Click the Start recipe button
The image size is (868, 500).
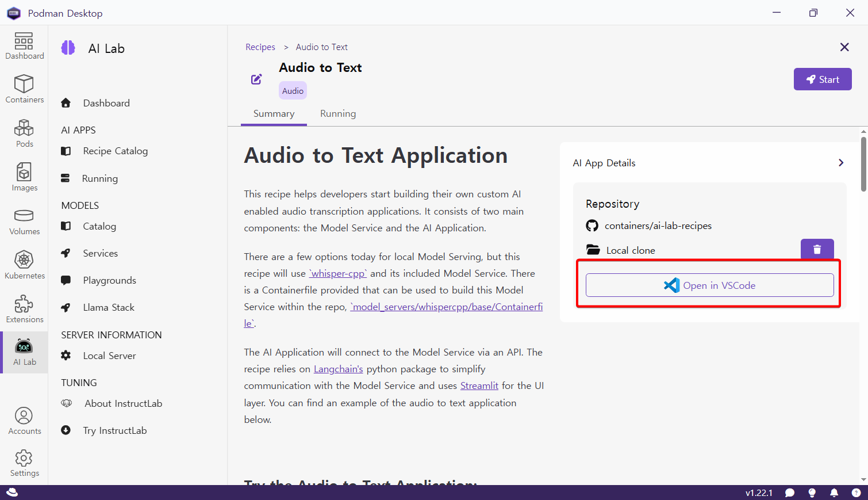[x=822, y=79]
